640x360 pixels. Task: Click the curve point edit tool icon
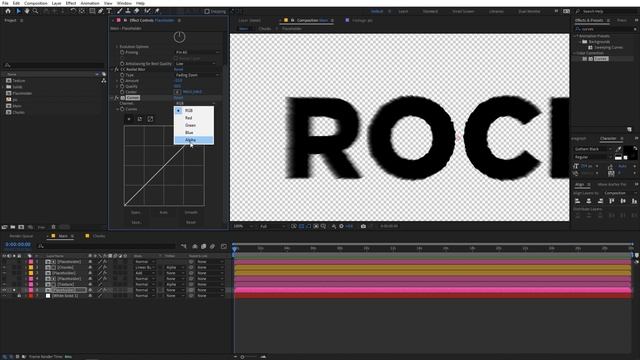coord(129,119)
